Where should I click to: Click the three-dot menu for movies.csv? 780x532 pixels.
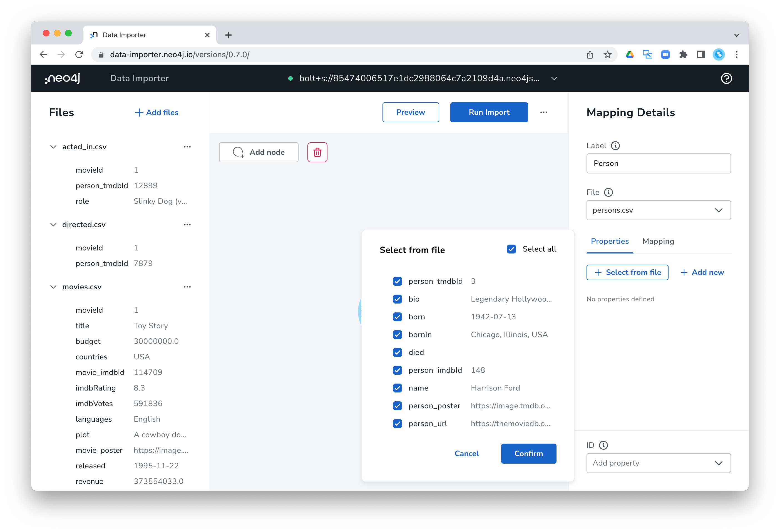click(x=188, y=287)
